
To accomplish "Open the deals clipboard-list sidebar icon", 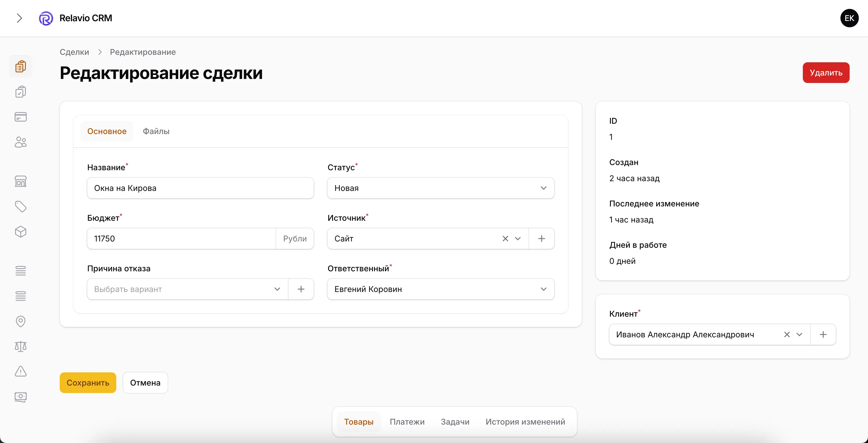I will (21, 66).
